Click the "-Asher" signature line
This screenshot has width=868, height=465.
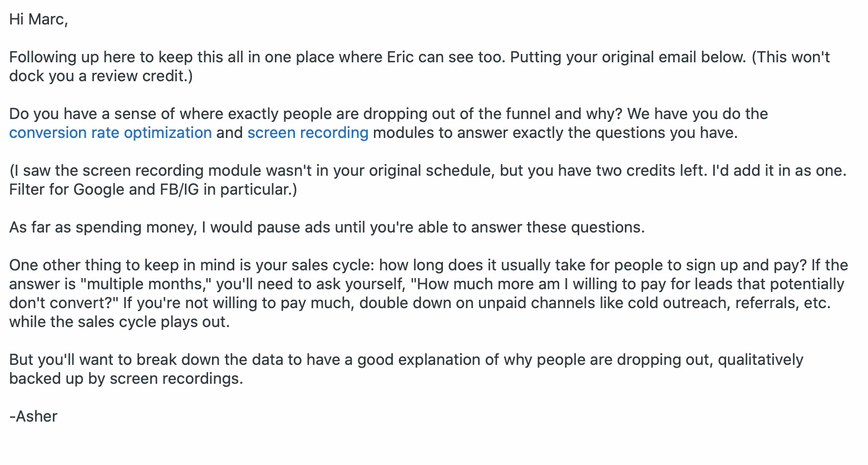point(33,417)
